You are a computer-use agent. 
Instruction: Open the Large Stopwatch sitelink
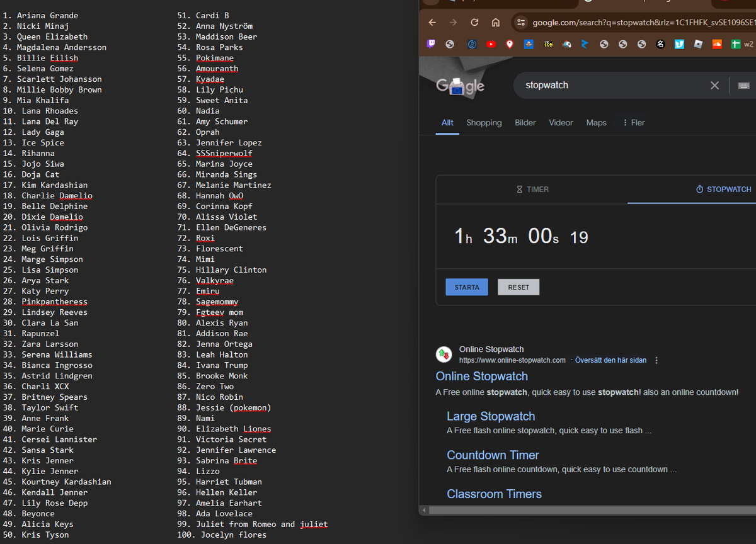click(x=491, y=416)
